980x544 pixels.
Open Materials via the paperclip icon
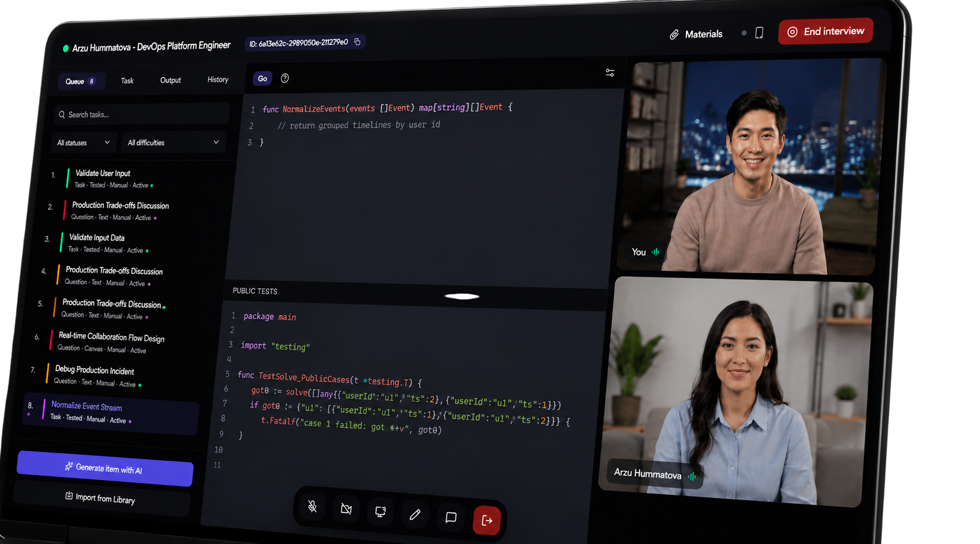click(x=674, y=35)
